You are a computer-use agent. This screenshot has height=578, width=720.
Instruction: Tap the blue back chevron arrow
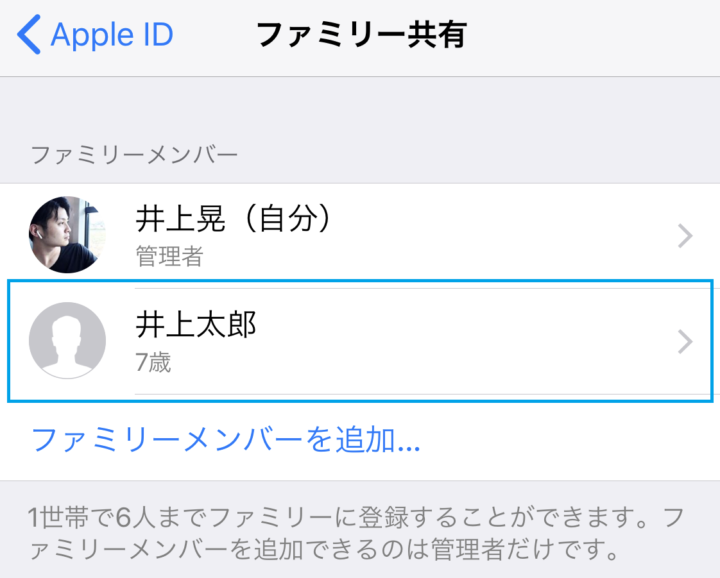click(x=29, y=34)
